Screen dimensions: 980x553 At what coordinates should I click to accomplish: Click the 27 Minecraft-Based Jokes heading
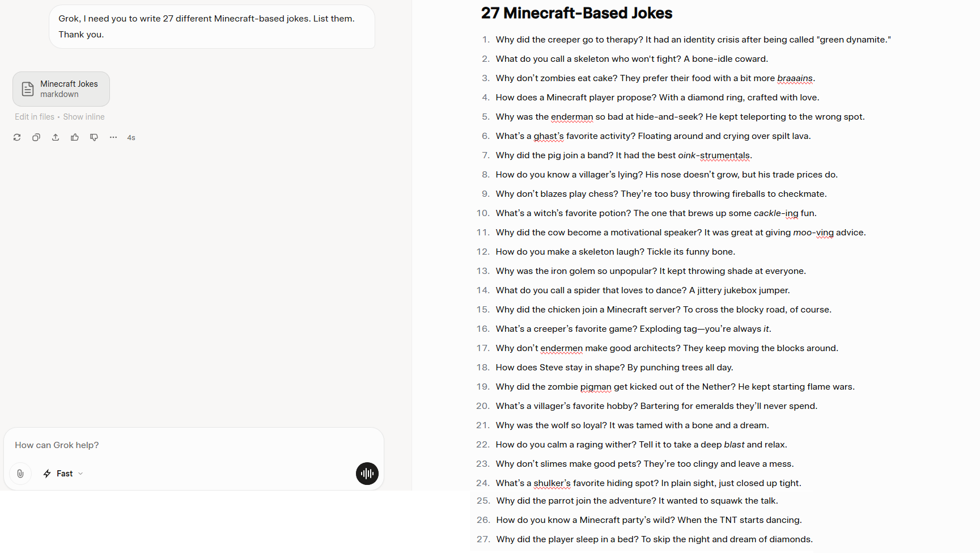pos(576,13)
